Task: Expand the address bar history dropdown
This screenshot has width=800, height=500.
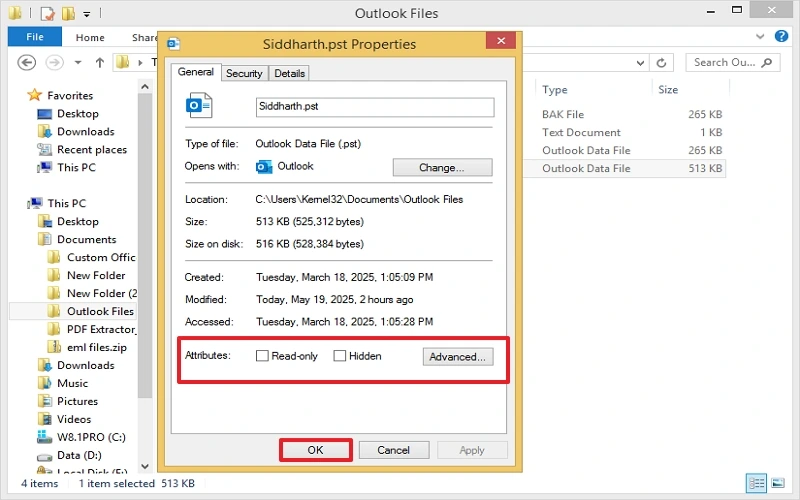Action: coord(640,63)
